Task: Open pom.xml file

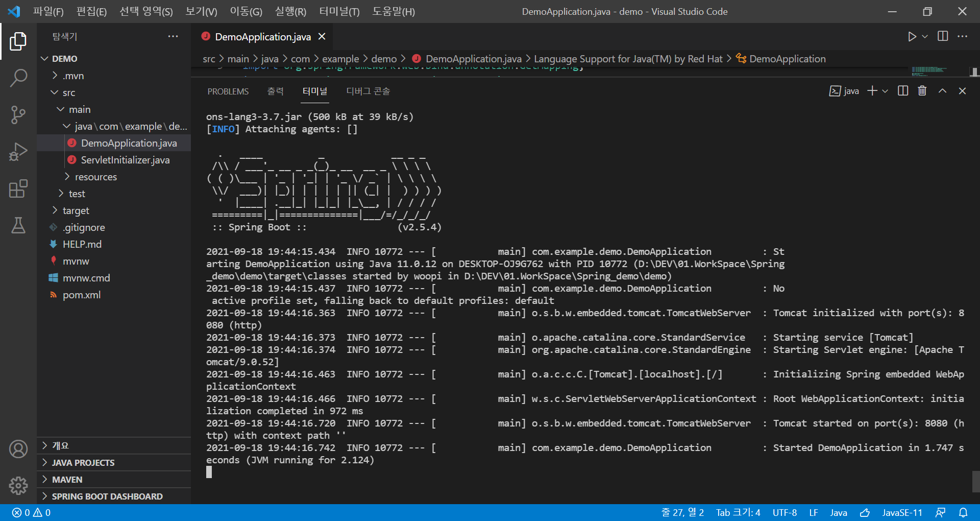Action: coord(114,295)
